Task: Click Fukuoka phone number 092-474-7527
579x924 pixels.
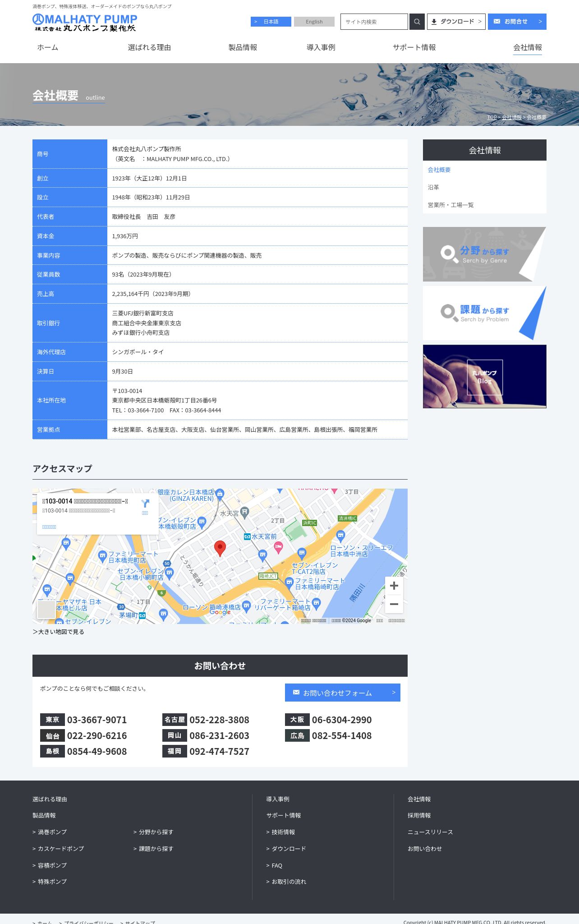Action: (x=219, y=751)
